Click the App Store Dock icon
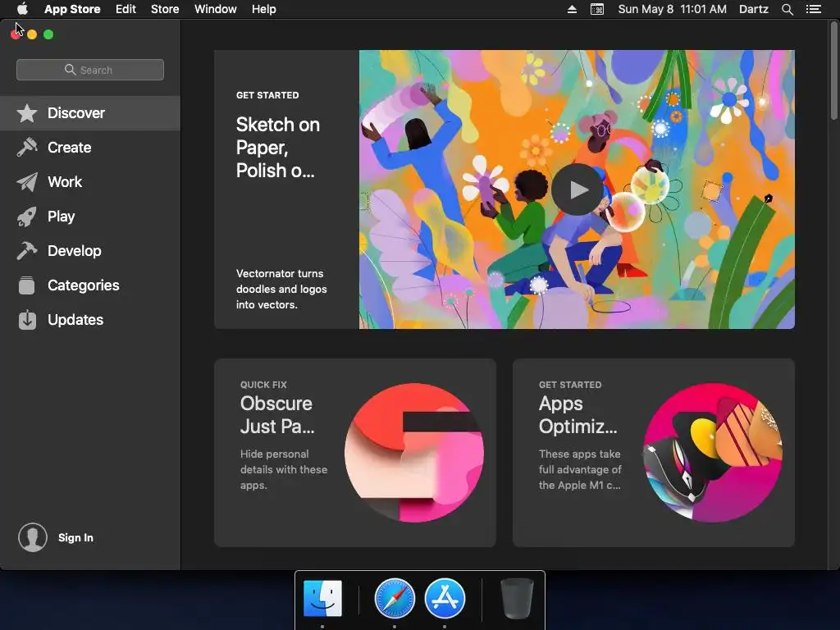The height and width of the screenshot is (630, 840). coord(445,598)
